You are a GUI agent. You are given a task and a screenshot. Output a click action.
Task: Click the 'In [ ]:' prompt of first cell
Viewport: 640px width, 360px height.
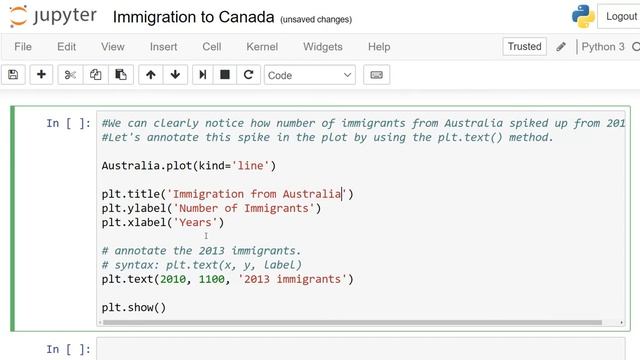(68, 123)
